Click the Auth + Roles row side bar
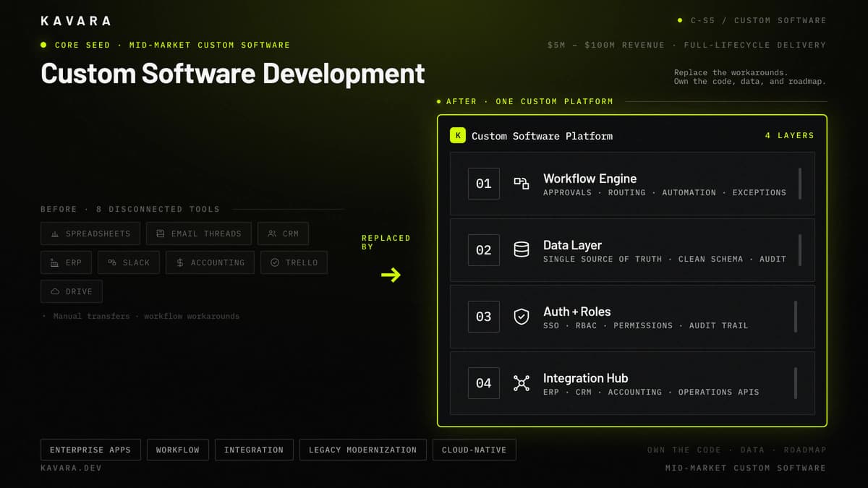This screenshot has height=488, width=868. [x=796, y=317]
